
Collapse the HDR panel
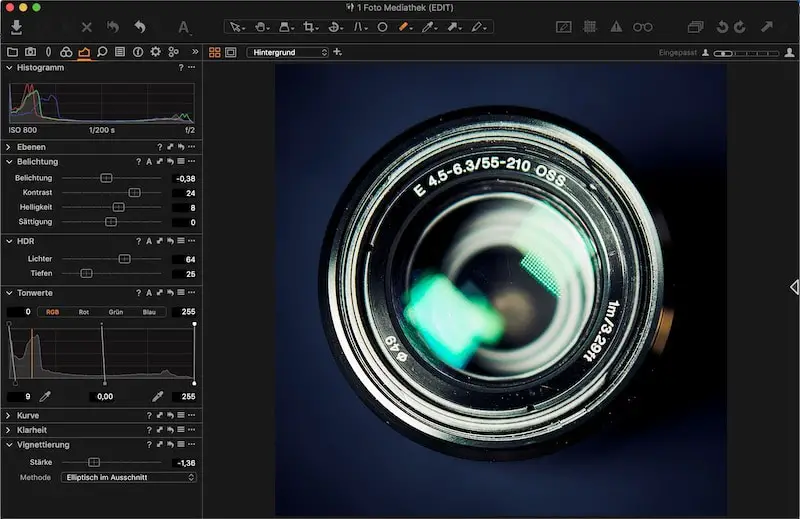point(9,241)
